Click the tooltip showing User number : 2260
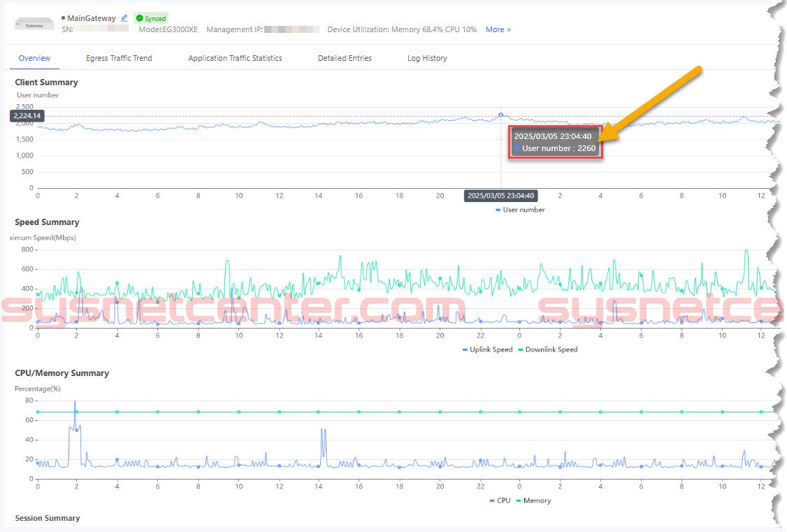The width and height of the screenshot is (787, 532). [555, 143]
